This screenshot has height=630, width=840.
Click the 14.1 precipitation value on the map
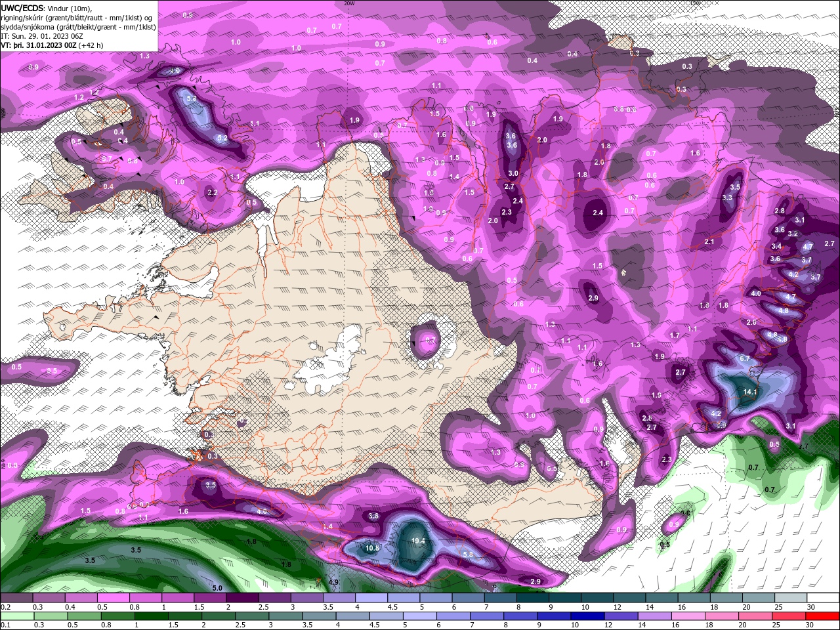750,392
